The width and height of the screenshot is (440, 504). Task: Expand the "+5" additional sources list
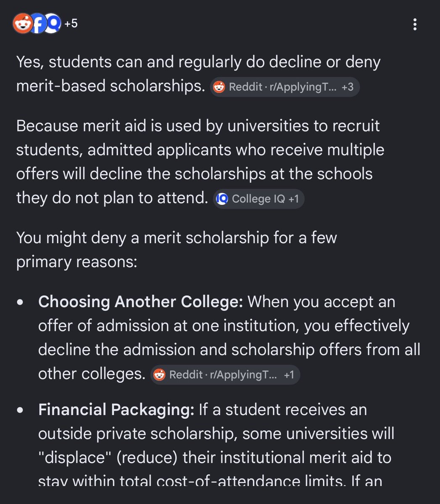[71, 24]
